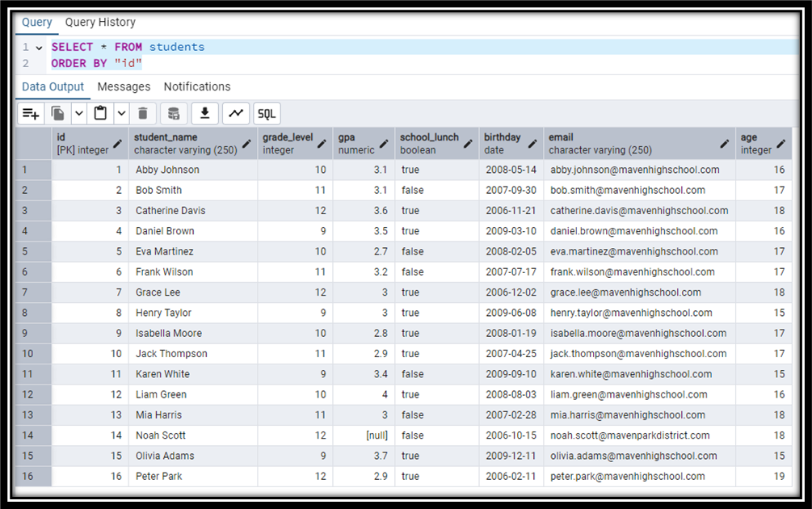Click the cell 'Bob Smith'
The image size is (812, 509).
193,190
